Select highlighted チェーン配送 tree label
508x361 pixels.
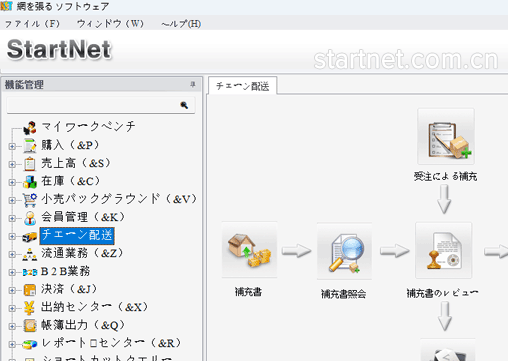(77, 235)
